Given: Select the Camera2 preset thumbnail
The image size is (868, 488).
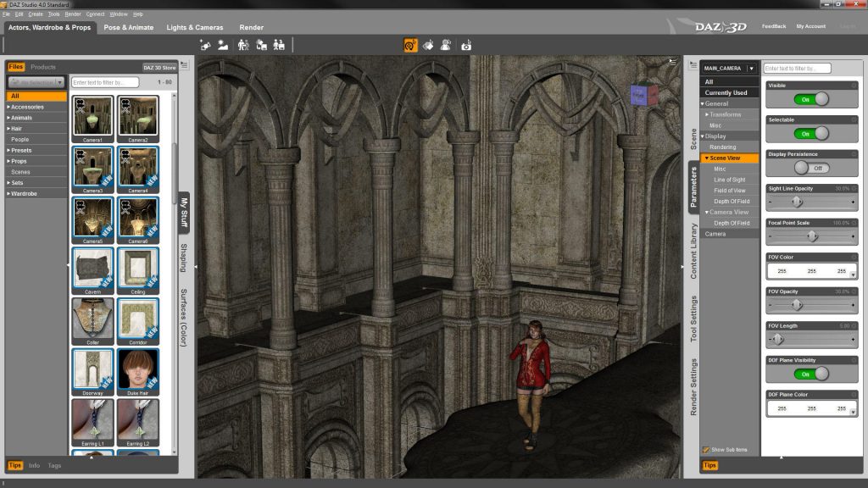Looking at the screenshot, I should pos(138,119).
